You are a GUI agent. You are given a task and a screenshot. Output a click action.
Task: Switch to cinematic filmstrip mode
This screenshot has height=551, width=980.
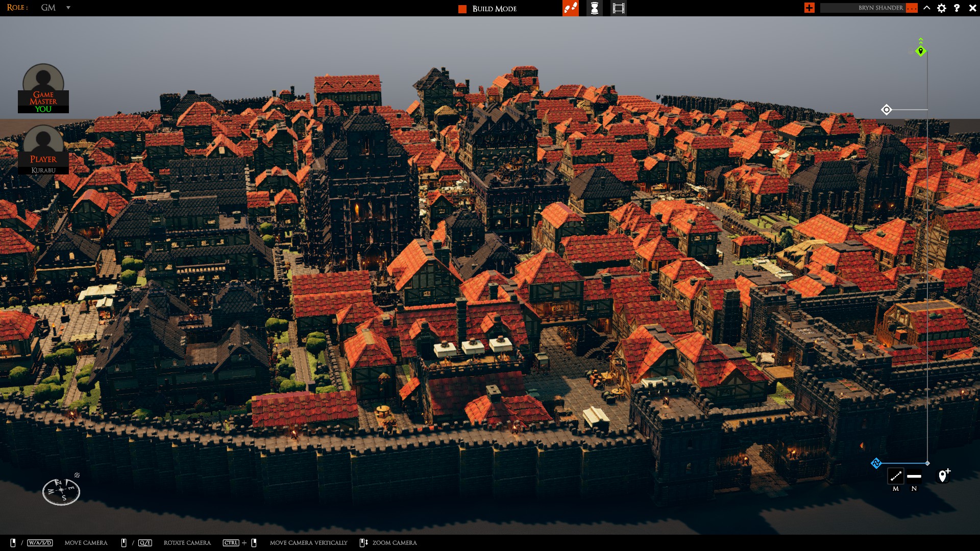pyautogui.click(x=619, y=8)
